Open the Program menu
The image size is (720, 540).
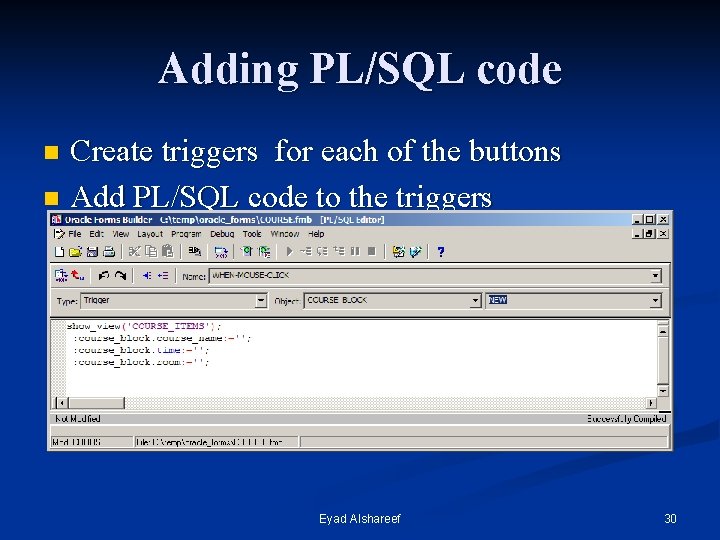(186, 234)
